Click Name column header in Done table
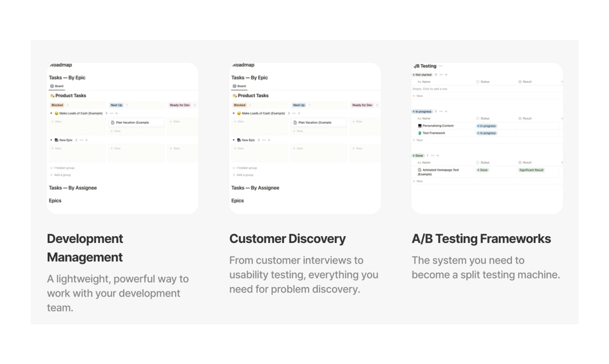 coord(424,163)
